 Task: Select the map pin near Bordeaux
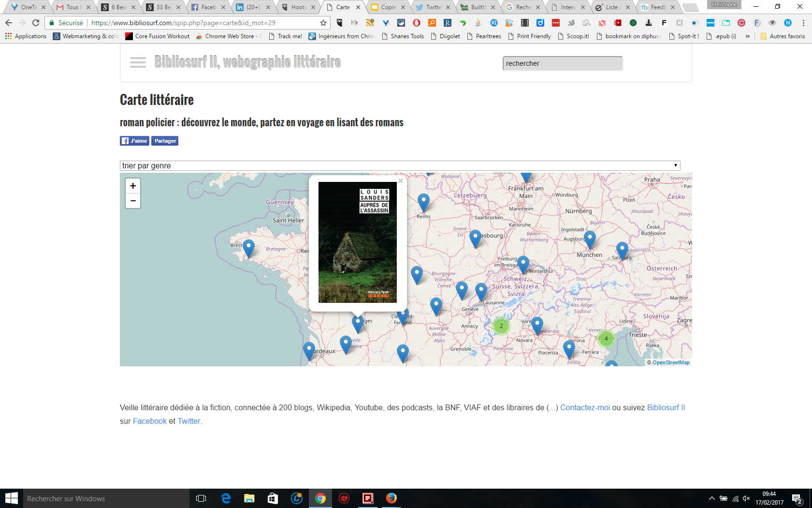309,351
